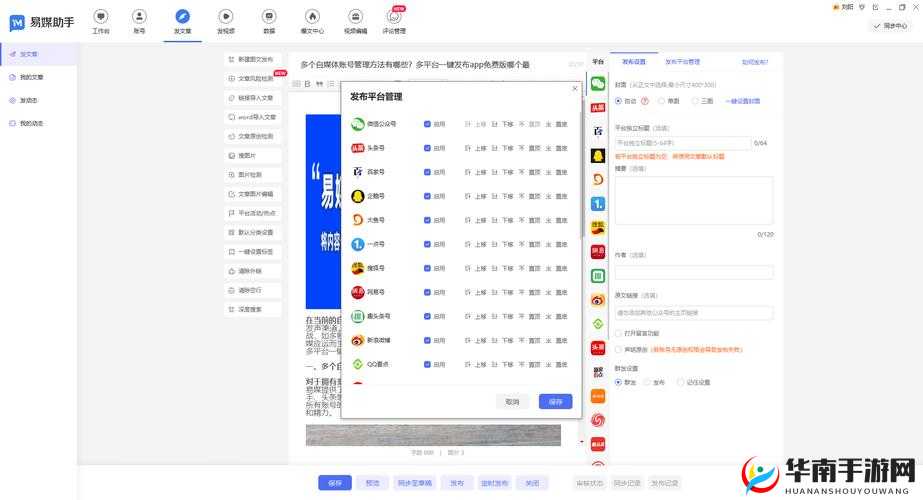The image size is (923, 500).
Task: Click the 同步中心 button at top right
Action: point(890,26)
